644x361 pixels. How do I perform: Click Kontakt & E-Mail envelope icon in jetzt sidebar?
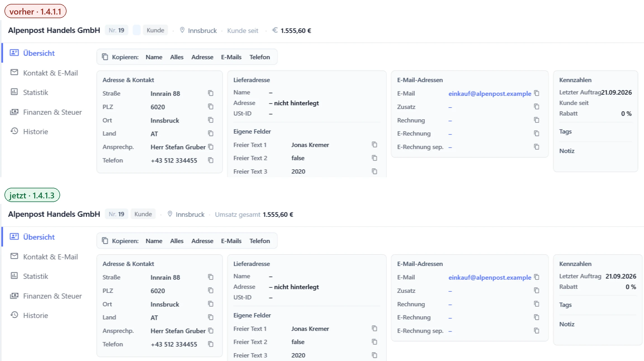click(14, 256)
